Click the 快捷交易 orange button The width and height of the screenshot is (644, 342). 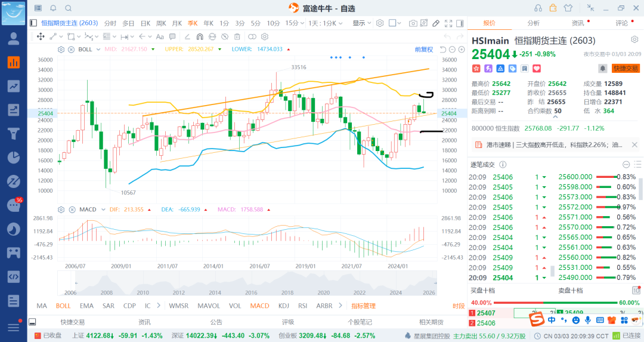pos(626,69)
